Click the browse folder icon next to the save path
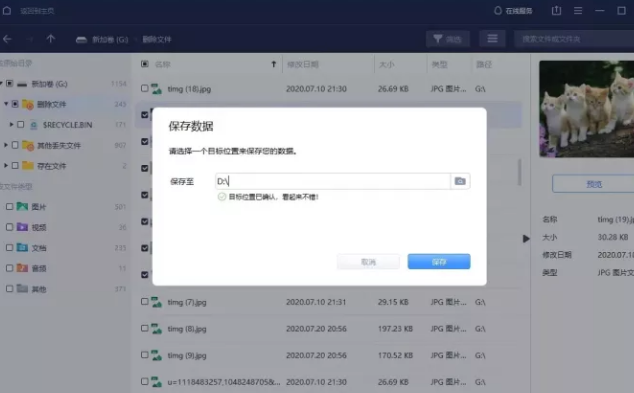Screen dimensions: 634x393 point(460,181)
